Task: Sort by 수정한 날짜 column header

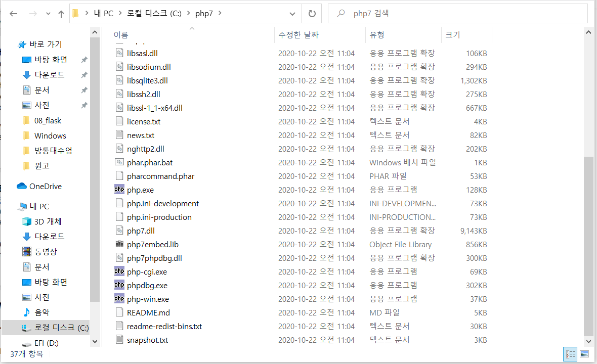Action: [x=298, y=34]
